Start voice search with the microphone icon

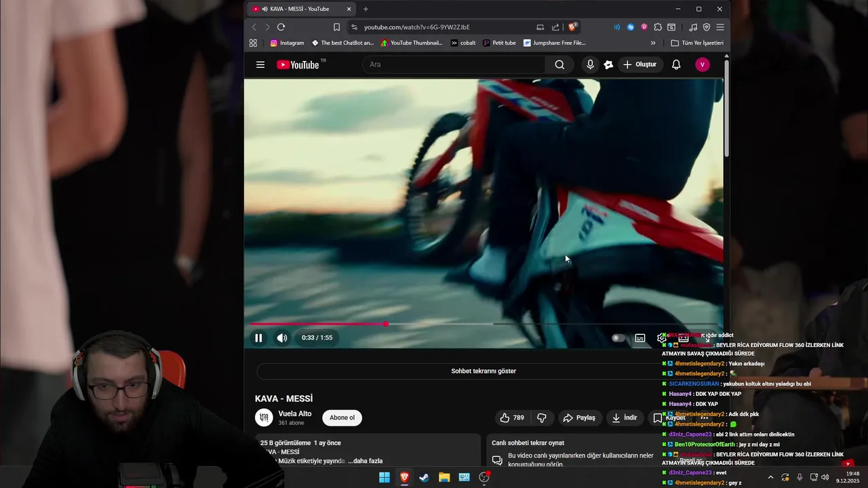click(590, 64)
